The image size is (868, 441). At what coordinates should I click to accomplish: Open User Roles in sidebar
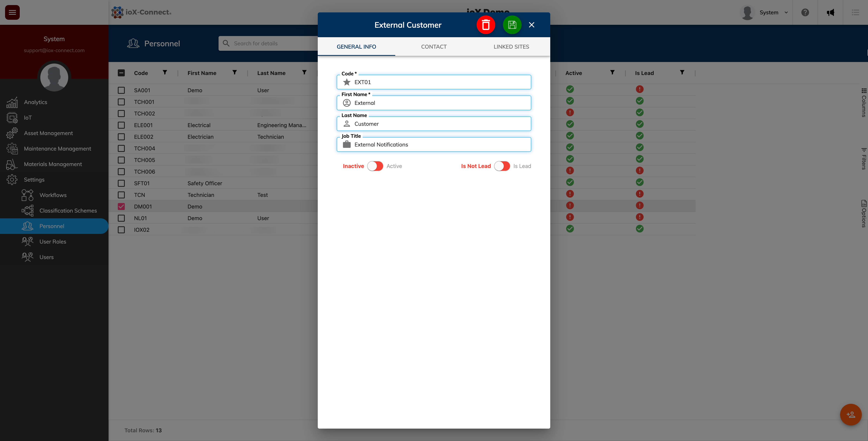click(x=53, y=242)
